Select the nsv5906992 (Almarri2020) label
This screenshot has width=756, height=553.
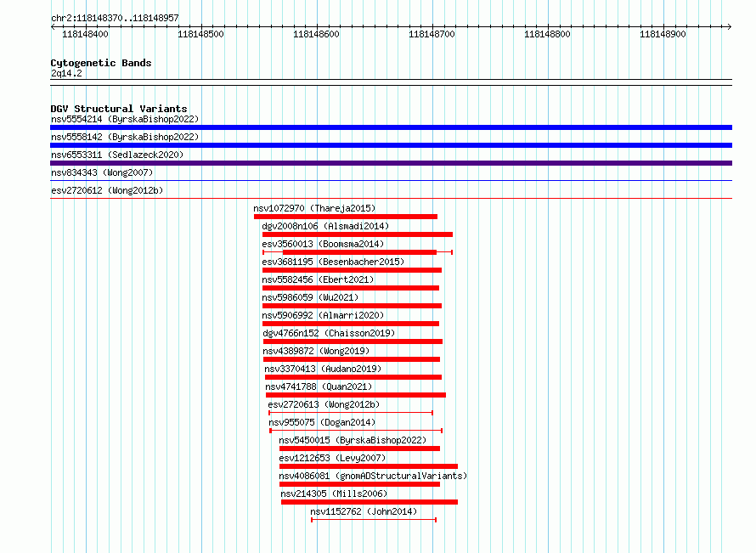point(323,315)
